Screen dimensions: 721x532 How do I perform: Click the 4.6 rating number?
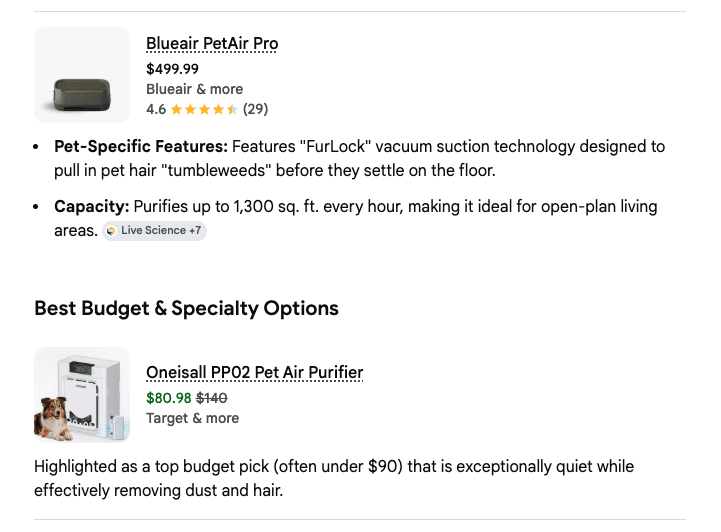pyautogui.click(x=156, y=109)
